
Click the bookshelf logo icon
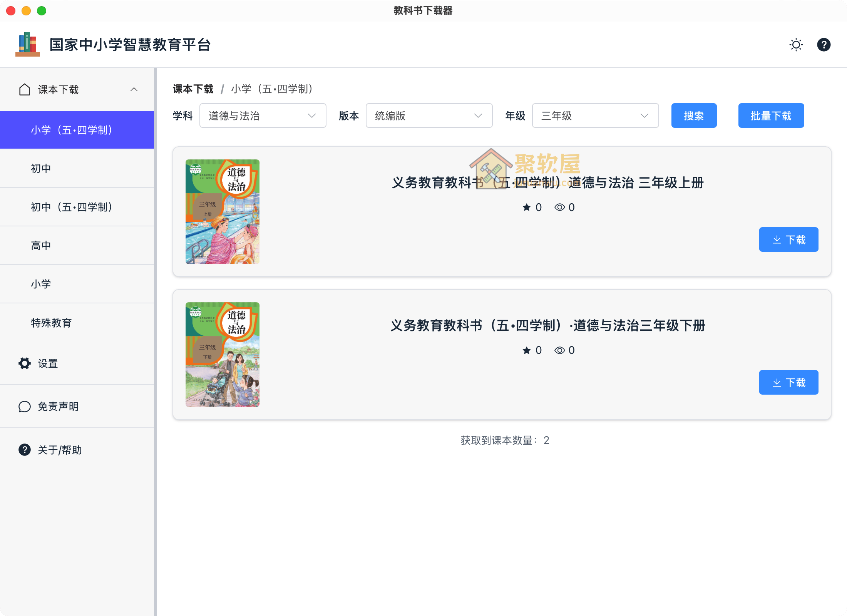coord(27,44)
